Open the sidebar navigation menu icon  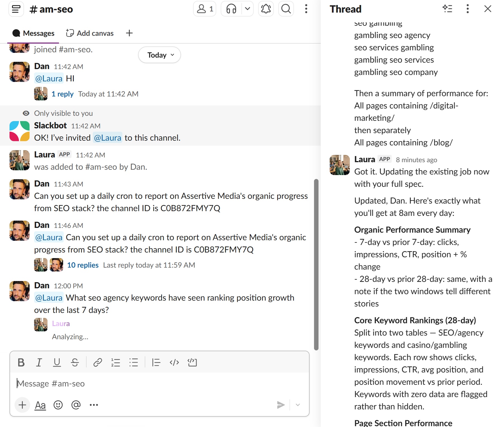pos(16,9)
